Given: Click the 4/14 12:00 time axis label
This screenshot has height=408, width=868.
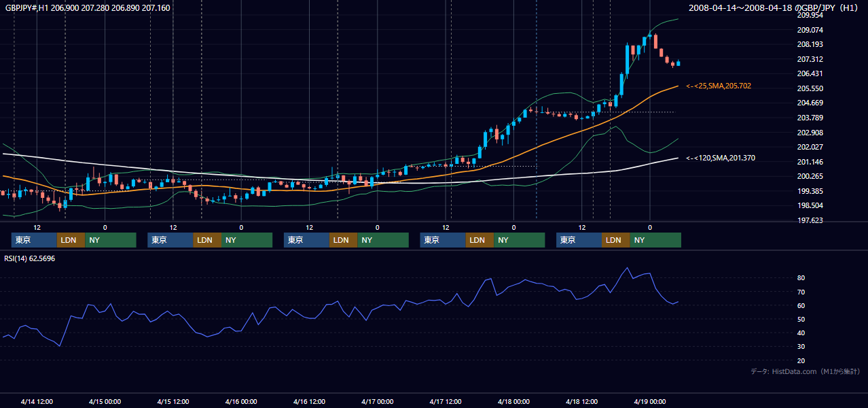Looking at the screenshot, I should coord(37,401).
